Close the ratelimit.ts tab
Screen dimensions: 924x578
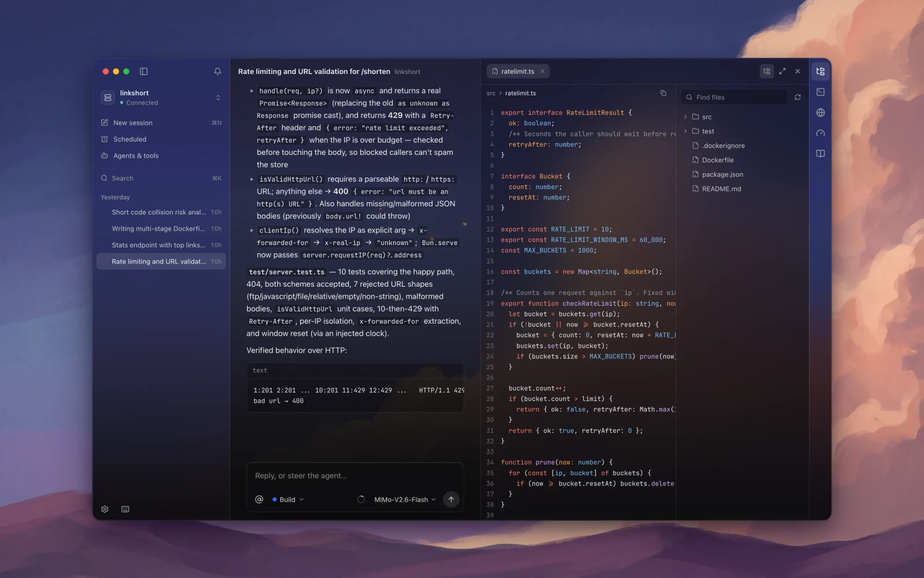click(x=542, y=72)
